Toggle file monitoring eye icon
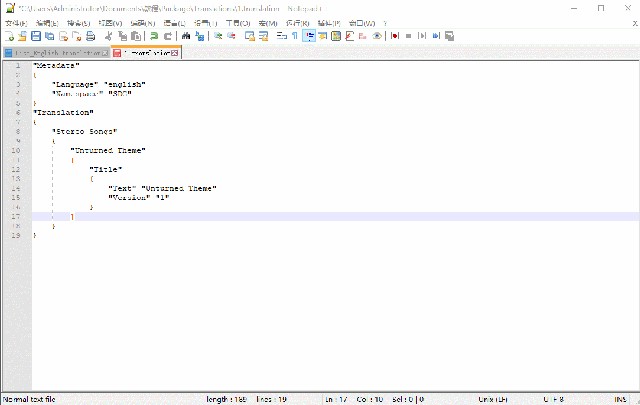The image size is (640, 405). (377, 36)
